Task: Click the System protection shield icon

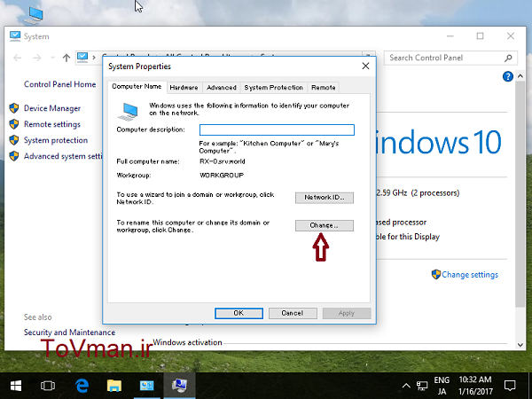Action: pyautogui.click(x=14, y=140)
